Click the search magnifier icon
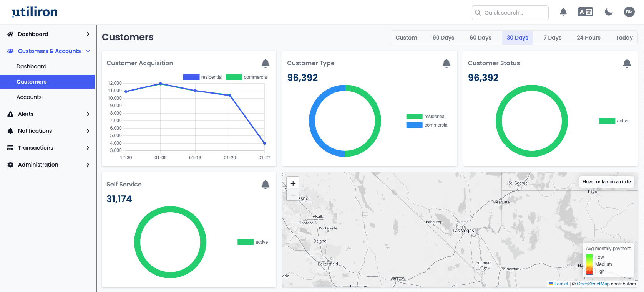 click(x=478, y=13)
